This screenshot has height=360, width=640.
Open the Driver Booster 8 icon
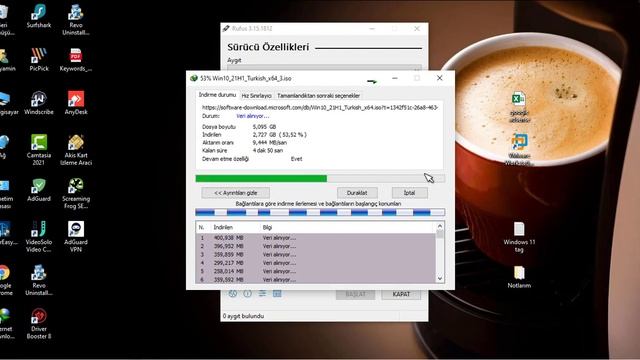tap(39, 324)
